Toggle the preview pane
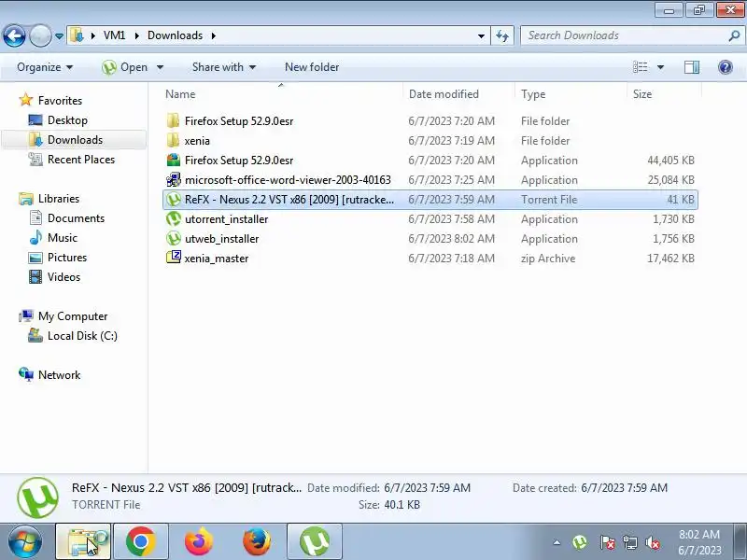 tap(692, 67)
